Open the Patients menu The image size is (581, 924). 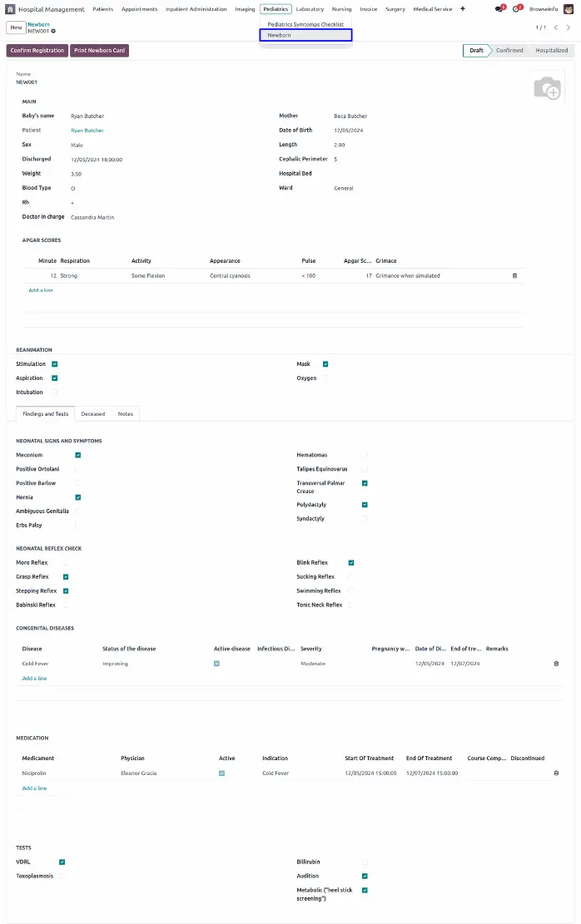pyautogui.click(x=102, y=9)
